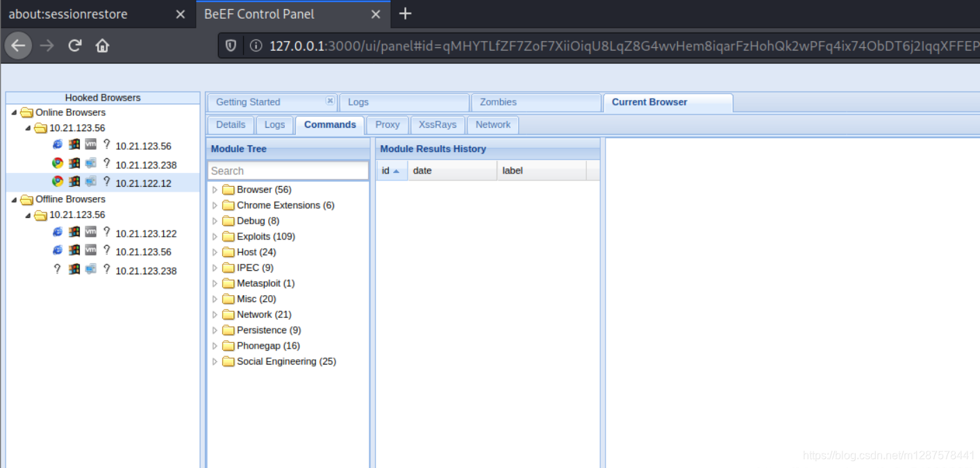Expand the Chrome Extensions (6) module folder
Screen dimensions: 980x468
tap(215, 206)
